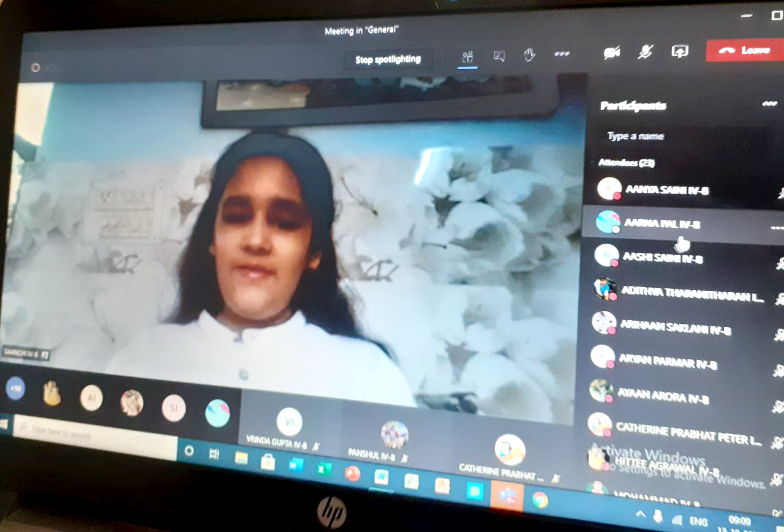Collapse the Attendees (23) section header

tap(625, 163)
